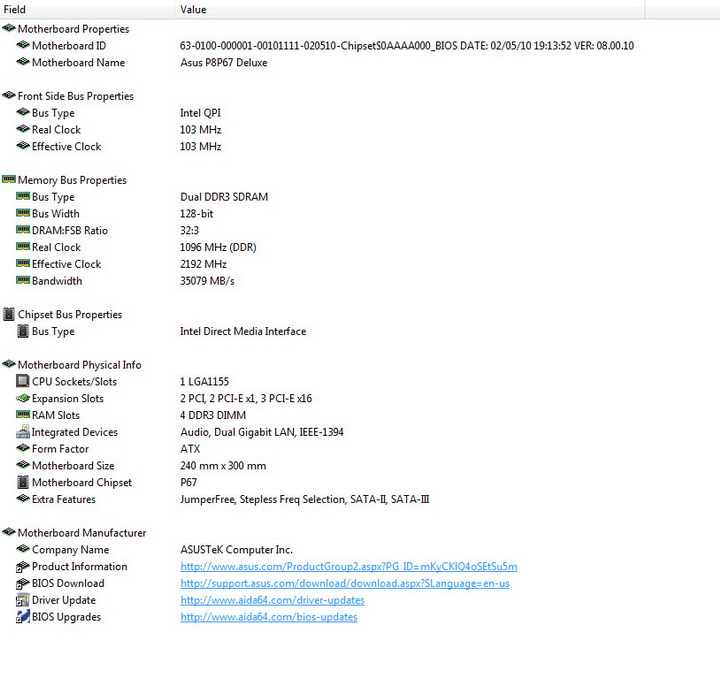
Task: Click the Integrated Devices icon
Action: (x=23, y=432)
